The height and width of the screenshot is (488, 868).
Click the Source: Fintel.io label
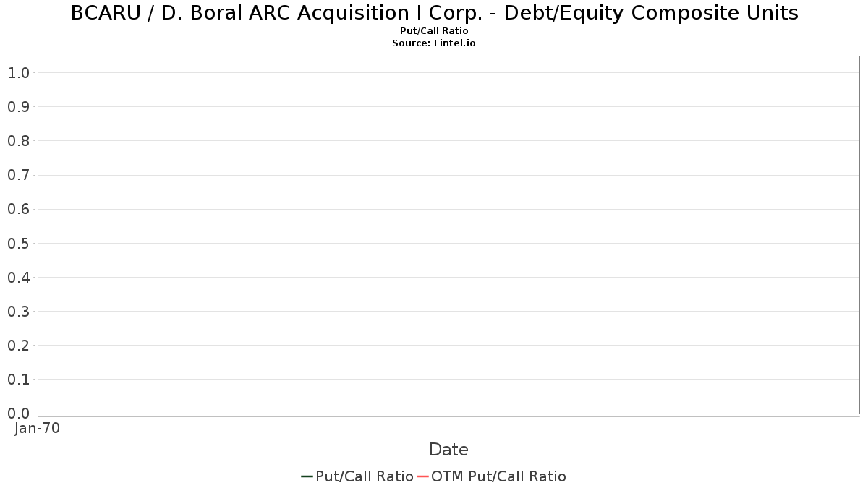click(x=434, y=43)
